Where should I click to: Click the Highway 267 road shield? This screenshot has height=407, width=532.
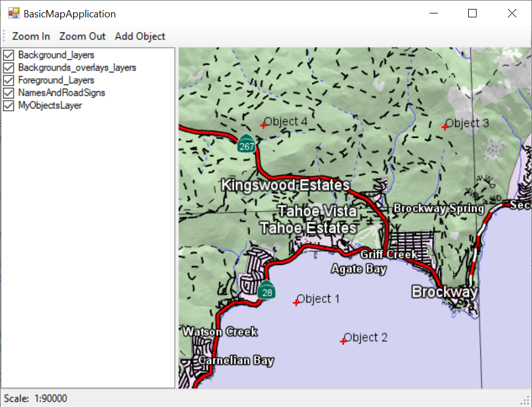tap(246, 144)
